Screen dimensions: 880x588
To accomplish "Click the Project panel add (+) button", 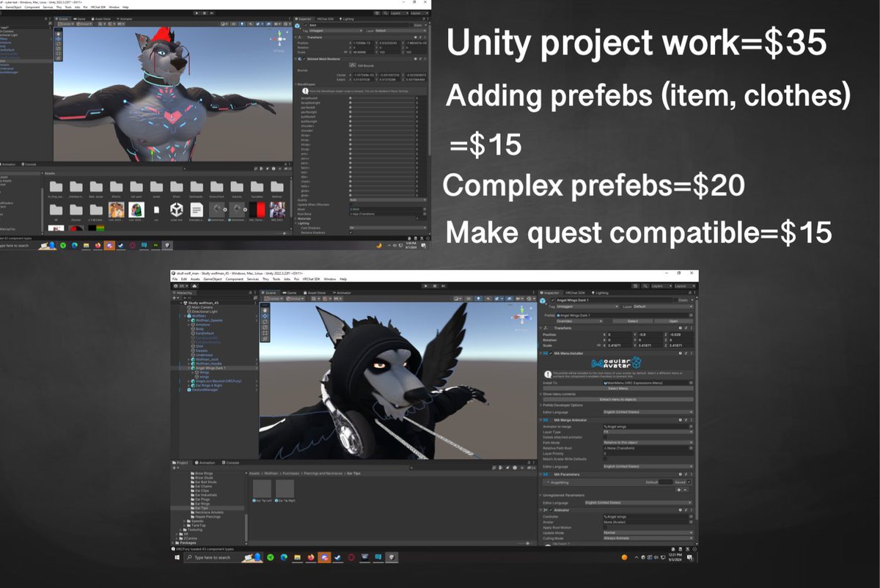I will [175, 468].
